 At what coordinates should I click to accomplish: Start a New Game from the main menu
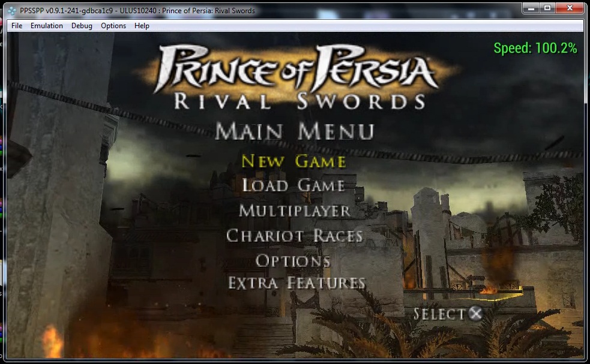pyautogui.click(x=293, y=161)
